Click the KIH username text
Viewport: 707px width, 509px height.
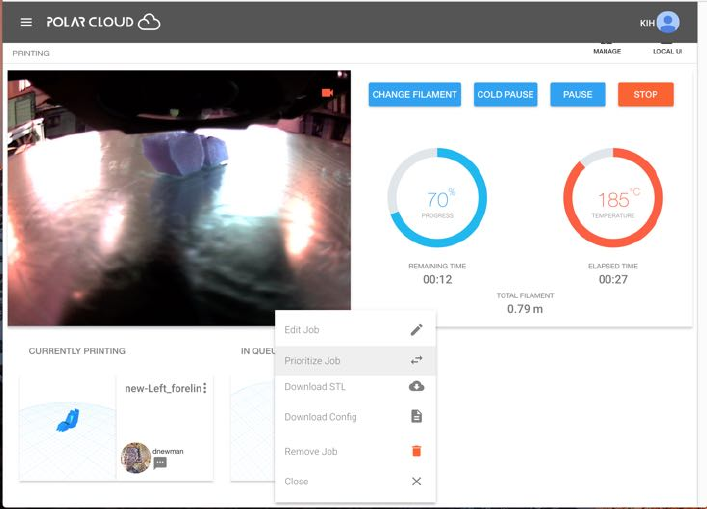coord(647,23)
